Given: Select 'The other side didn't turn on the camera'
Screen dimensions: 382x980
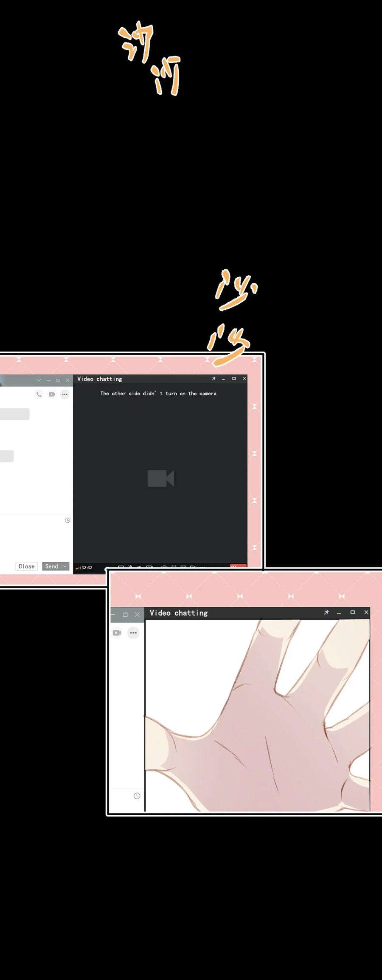Looking at the screenshot, I should pos(158,394).
